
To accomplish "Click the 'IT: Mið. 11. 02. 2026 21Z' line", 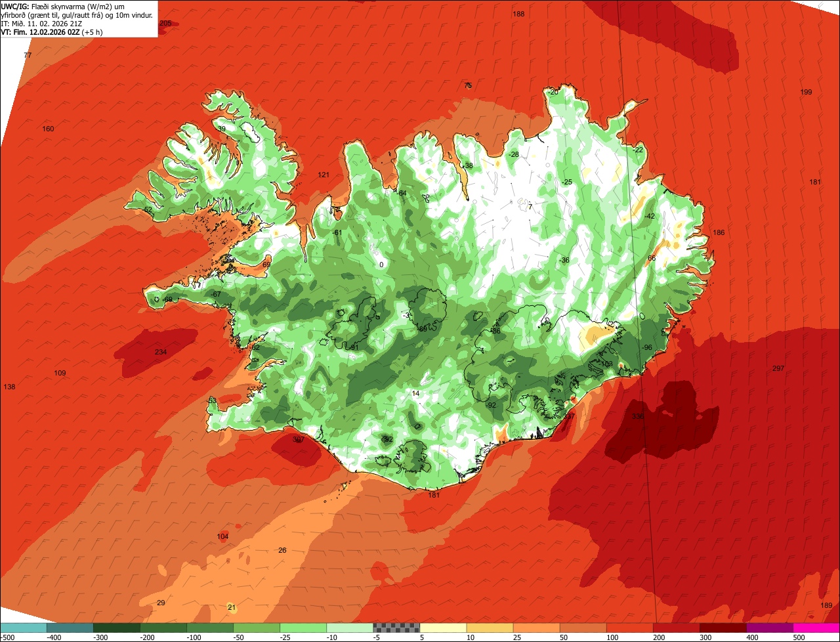I will coord(41,23).
